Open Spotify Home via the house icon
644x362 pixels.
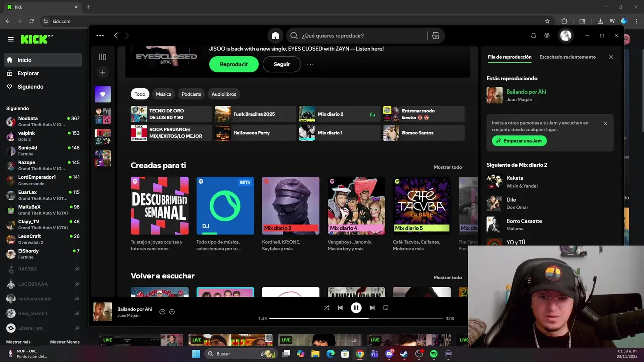click(x=275, y=36)
